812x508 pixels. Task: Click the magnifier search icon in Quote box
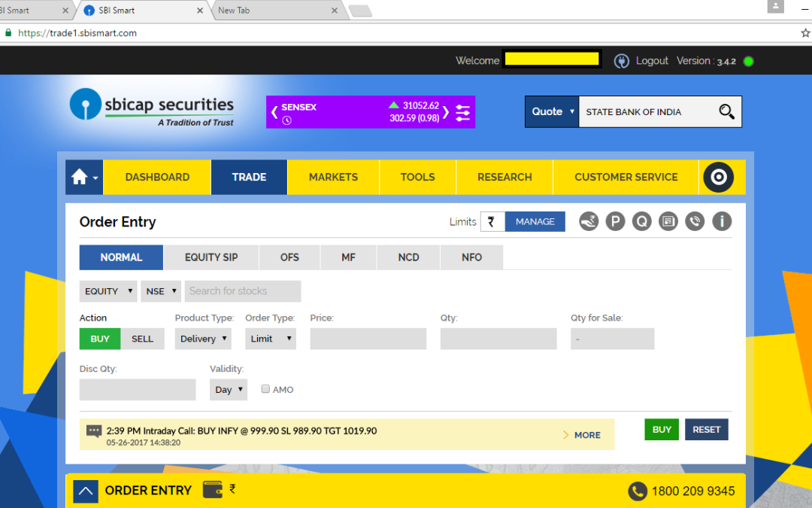(726, 111)
